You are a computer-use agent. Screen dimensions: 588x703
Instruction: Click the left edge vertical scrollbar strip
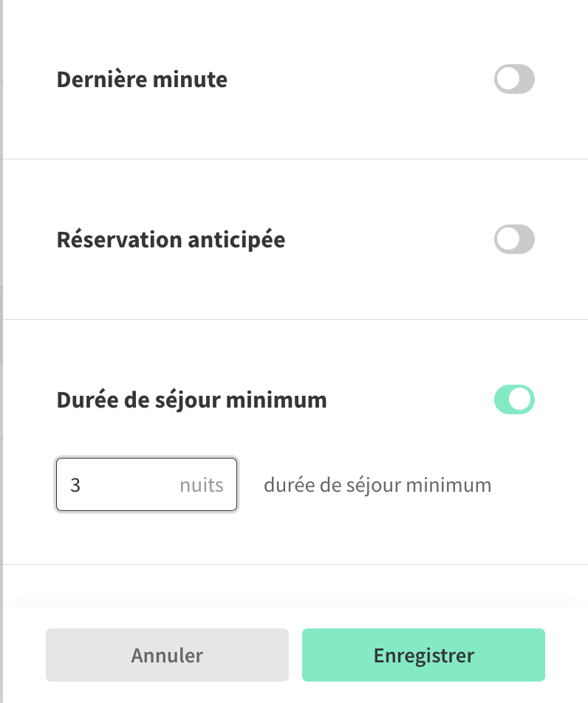pyautogui.click(x=1, y=295)
